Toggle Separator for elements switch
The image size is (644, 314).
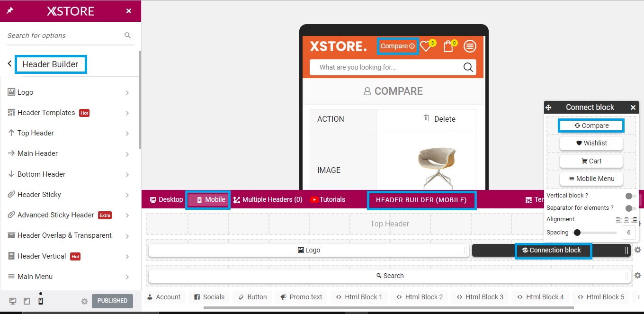coord(631,208)
